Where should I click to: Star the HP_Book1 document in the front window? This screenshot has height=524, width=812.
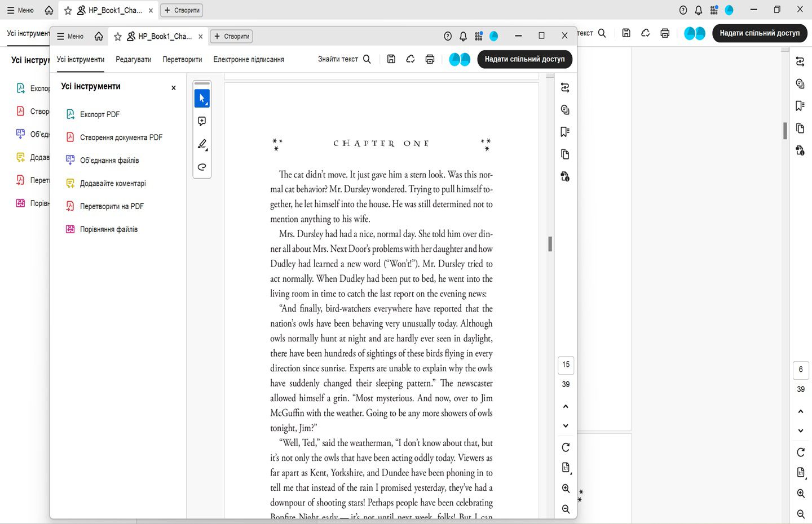click(118, 36)
